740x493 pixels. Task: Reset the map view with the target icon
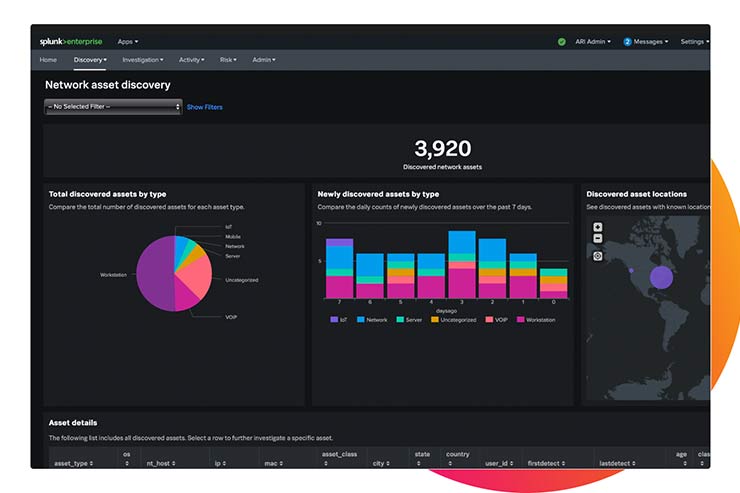[x=597, y=256]
